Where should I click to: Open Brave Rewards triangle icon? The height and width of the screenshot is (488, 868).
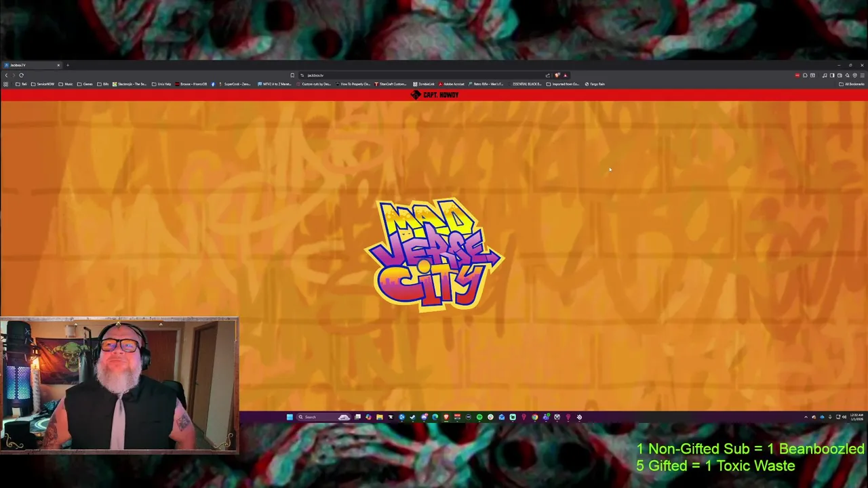[x=566, y=75]
